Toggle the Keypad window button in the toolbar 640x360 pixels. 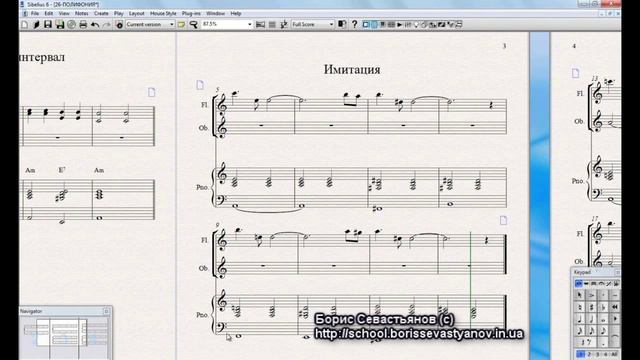coord(374,24)
